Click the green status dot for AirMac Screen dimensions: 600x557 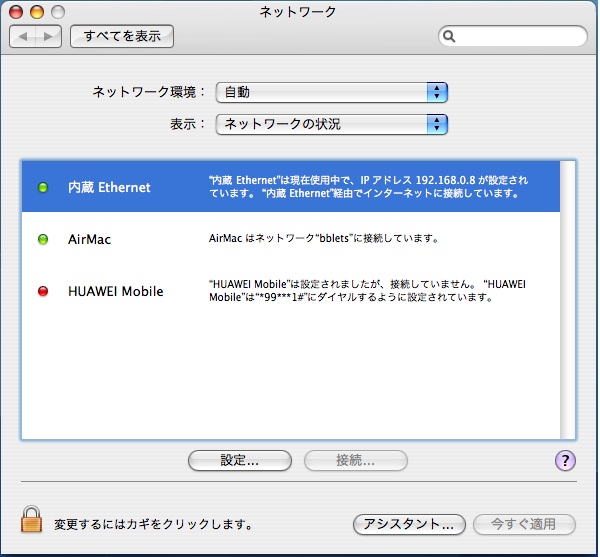point(43,239)
